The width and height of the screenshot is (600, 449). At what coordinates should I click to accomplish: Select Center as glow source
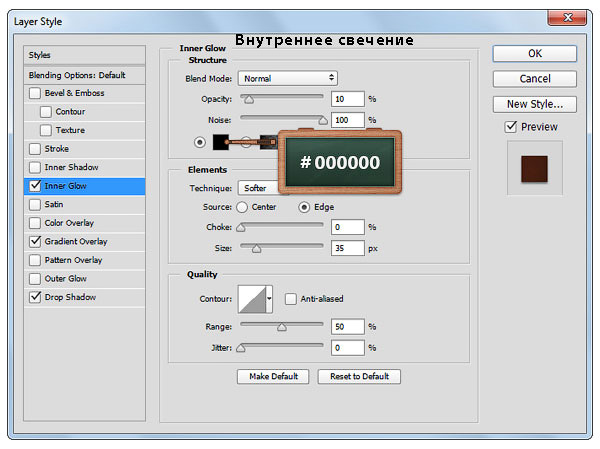coord(242,207)
